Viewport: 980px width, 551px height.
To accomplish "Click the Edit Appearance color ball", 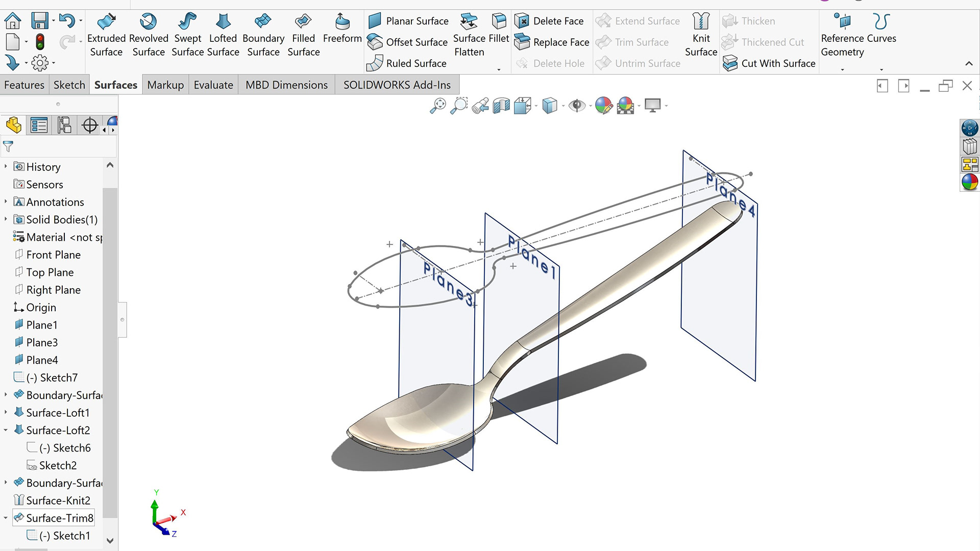I will coord(603,106).
